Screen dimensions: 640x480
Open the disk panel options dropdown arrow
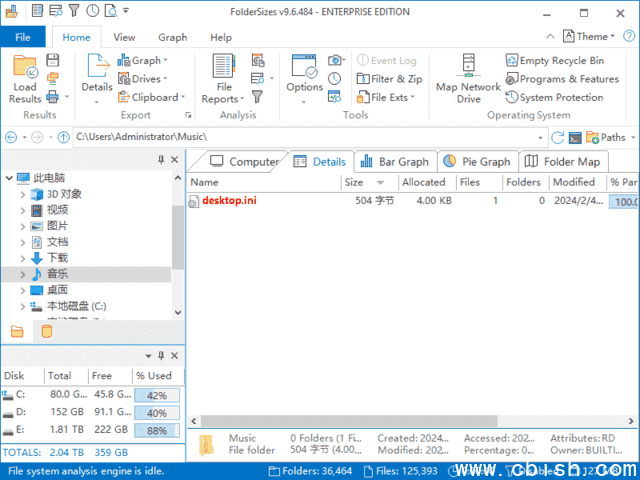pos(148,356)
